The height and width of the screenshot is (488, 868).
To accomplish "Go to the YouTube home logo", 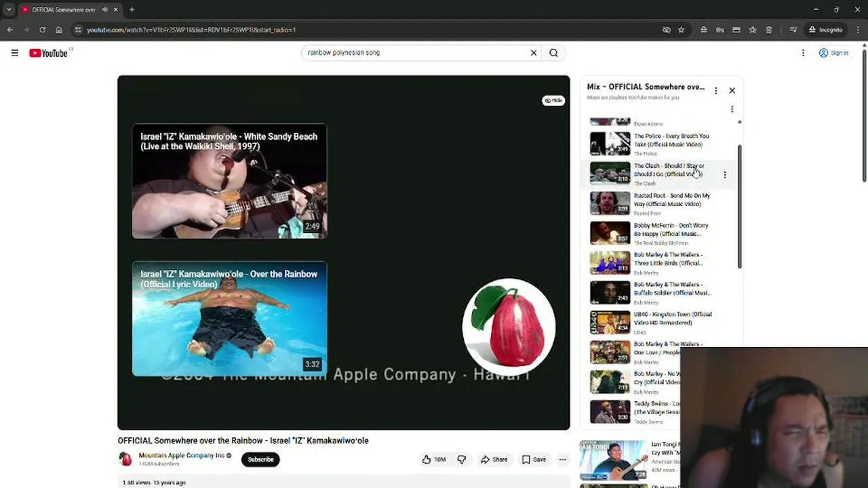I will (x=49, y=53).
